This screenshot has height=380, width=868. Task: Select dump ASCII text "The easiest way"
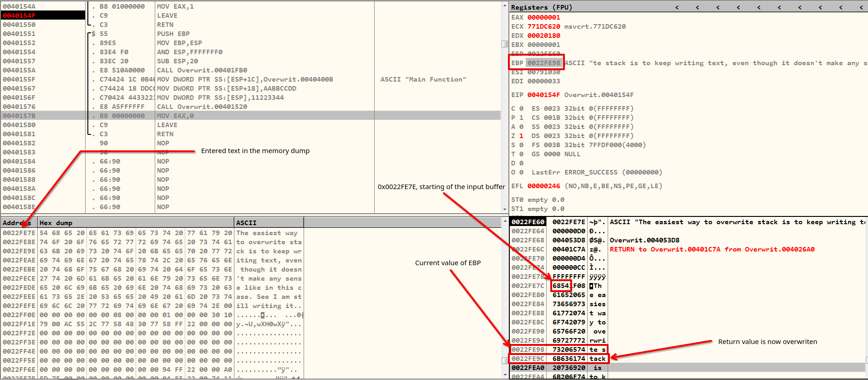tap(267, 233)
